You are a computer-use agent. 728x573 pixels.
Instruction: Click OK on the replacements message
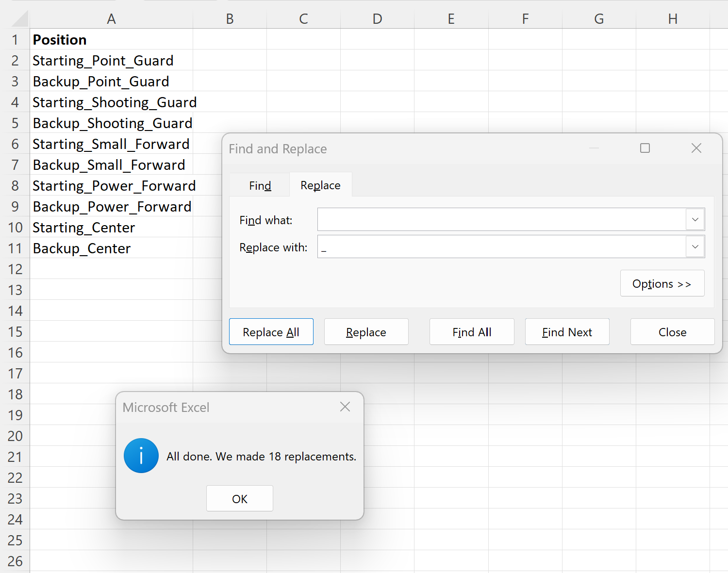click(x=239, y=498)
